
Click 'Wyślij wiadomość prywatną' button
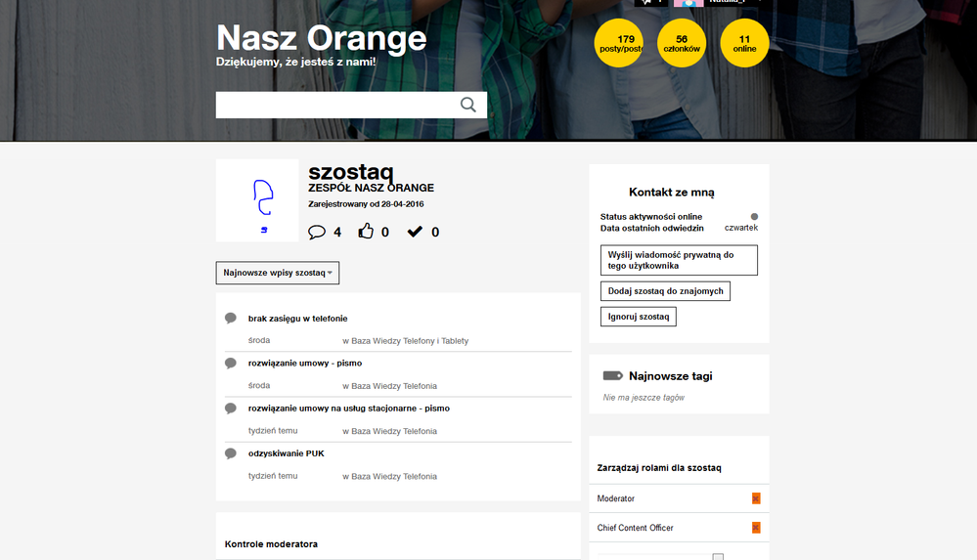coord(679,260)
